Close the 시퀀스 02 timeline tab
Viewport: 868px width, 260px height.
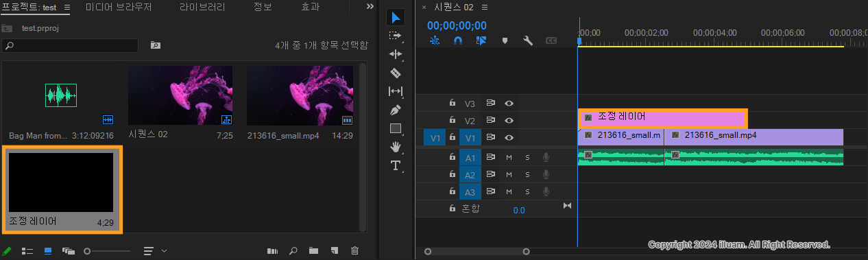[424, 7]
